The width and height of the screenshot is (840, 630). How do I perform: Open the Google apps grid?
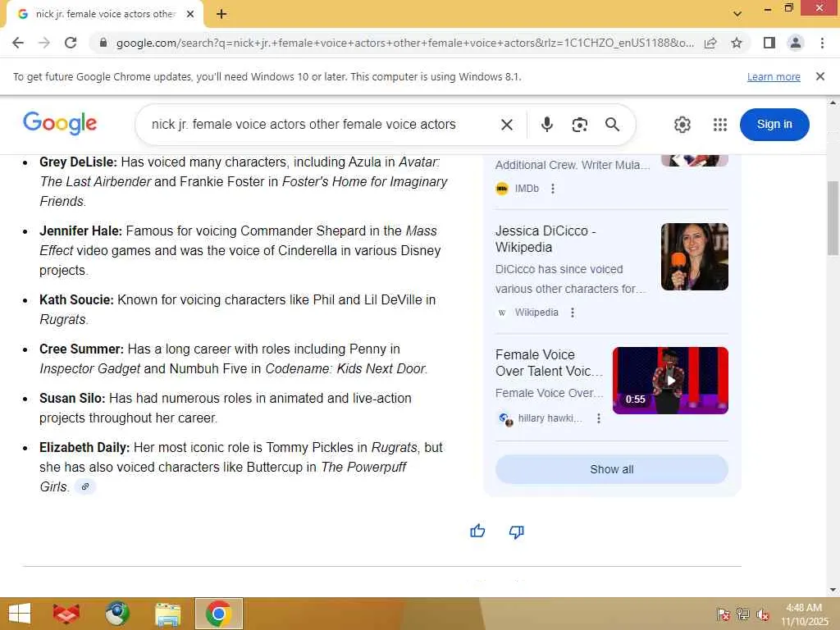720,125
